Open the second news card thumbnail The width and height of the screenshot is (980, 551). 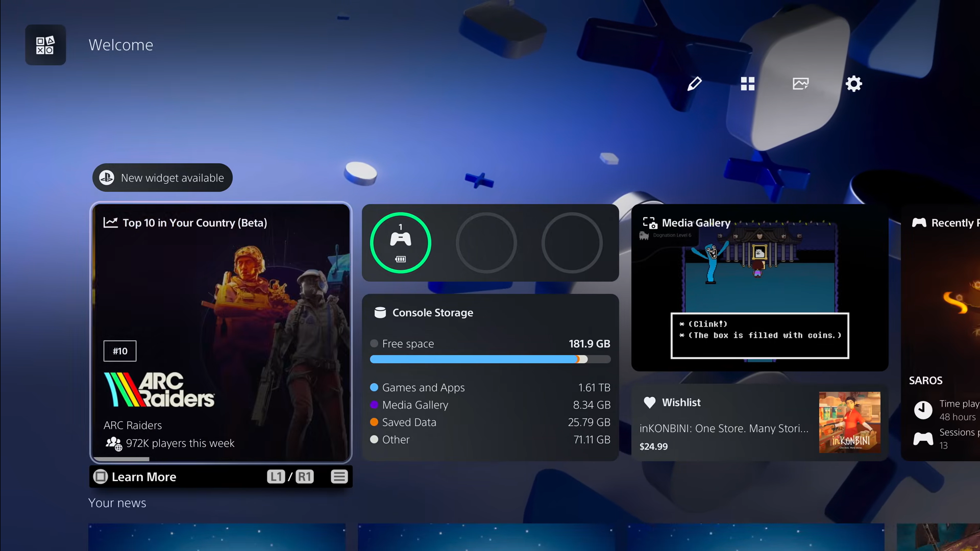click(x=486, y=537)
